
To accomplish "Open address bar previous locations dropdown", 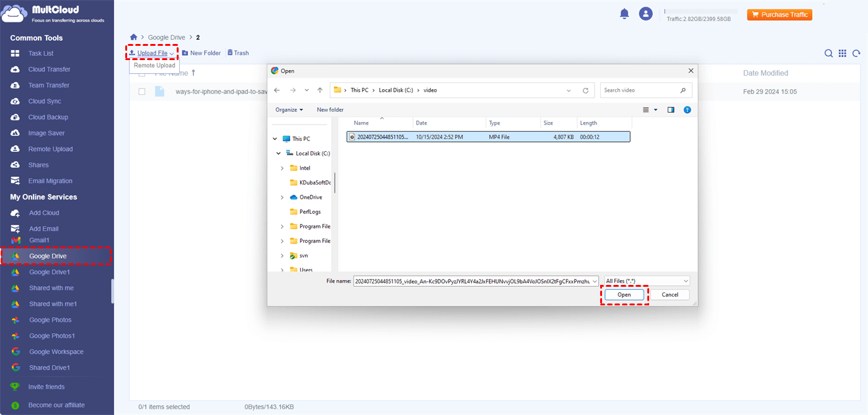I will point(569,90).
